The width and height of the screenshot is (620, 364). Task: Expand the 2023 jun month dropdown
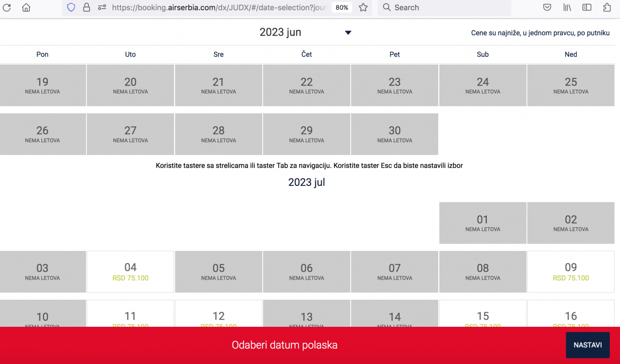(348, 33)
